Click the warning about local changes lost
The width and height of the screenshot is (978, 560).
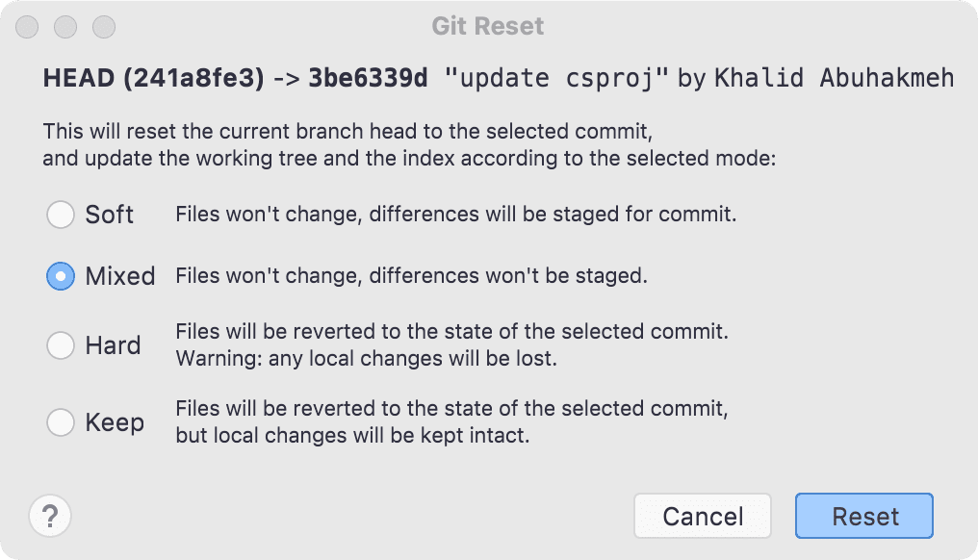tap(366, 359)
